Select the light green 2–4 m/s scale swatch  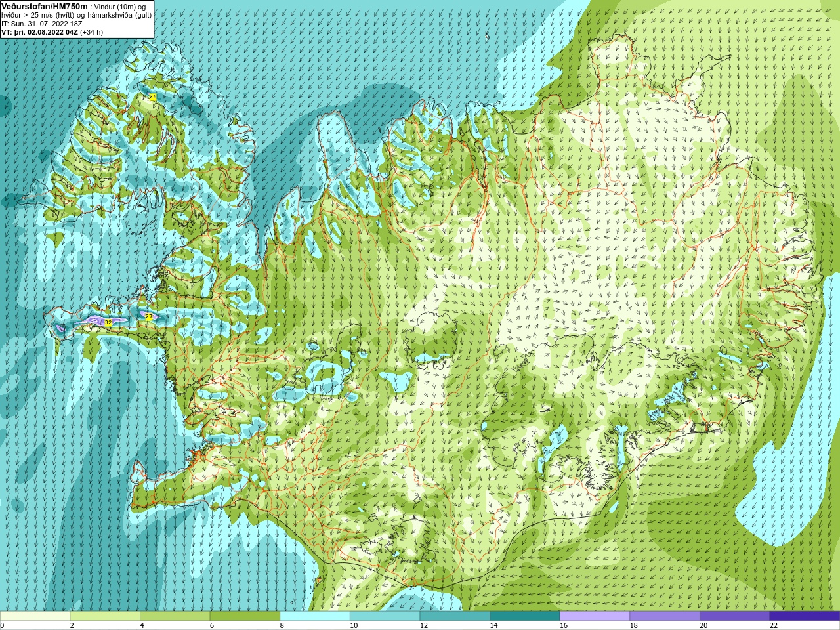click(105, 616)
